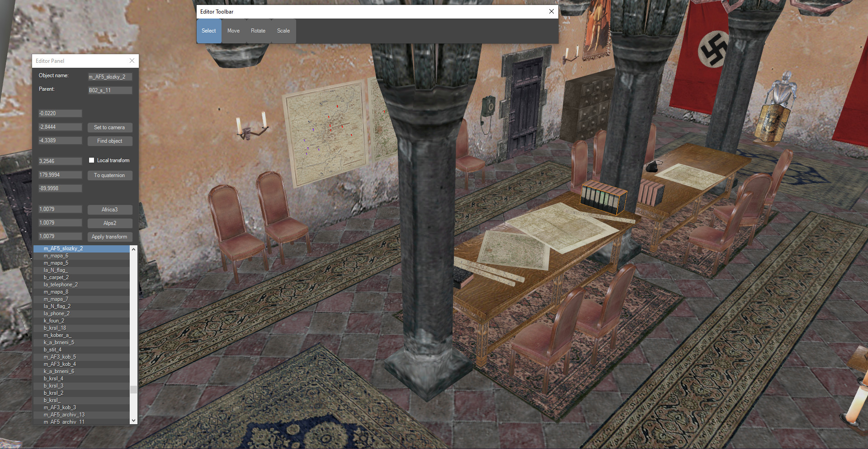Image resolution: width=868 pixels, height=449 pixels.
Task: Click the Apply transform button
Action: (x=110, y=237)
